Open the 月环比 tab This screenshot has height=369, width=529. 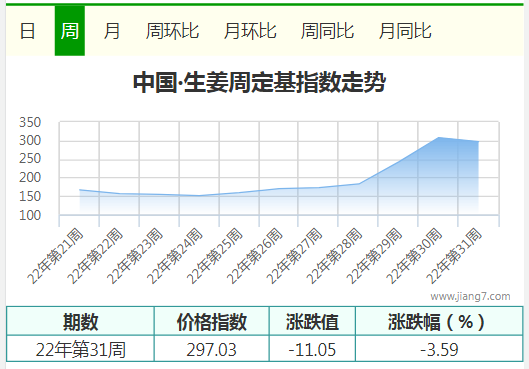click(250, 31)
